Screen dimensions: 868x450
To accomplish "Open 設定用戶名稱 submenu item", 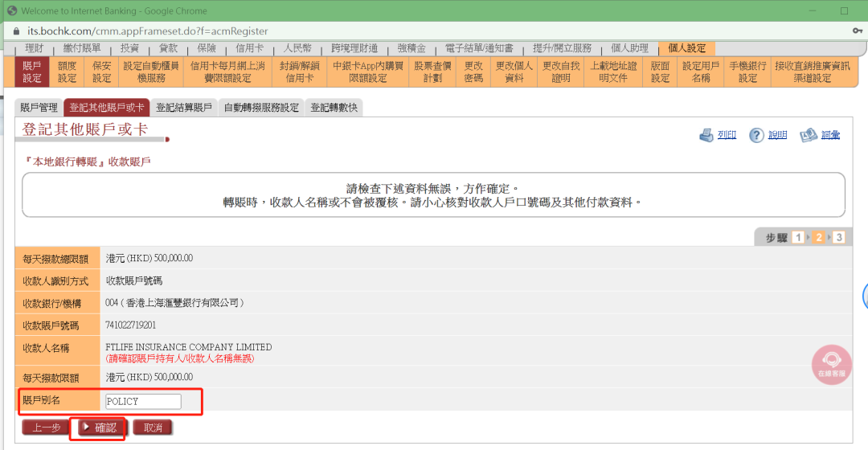I will [701, 72].
